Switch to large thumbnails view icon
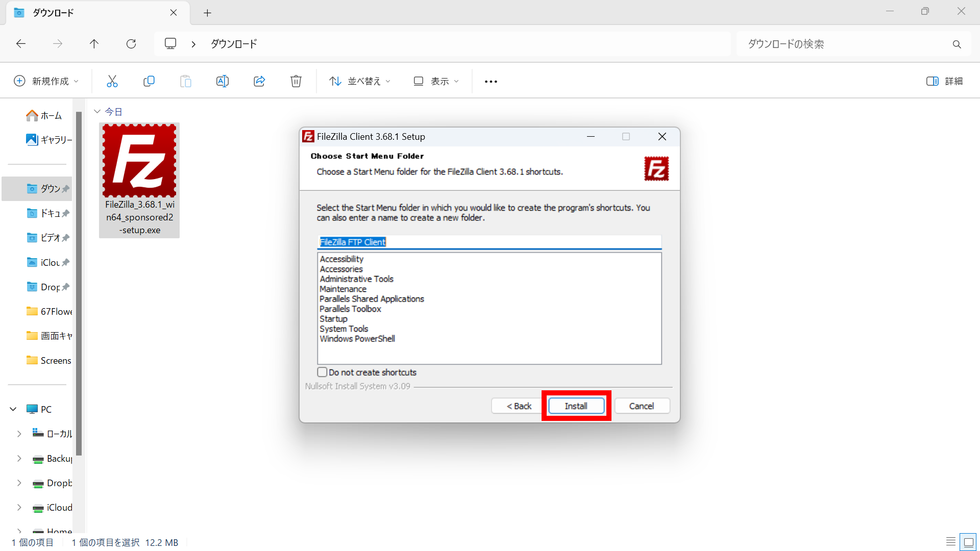The image size is (980, 551). (x=968, y=542)
